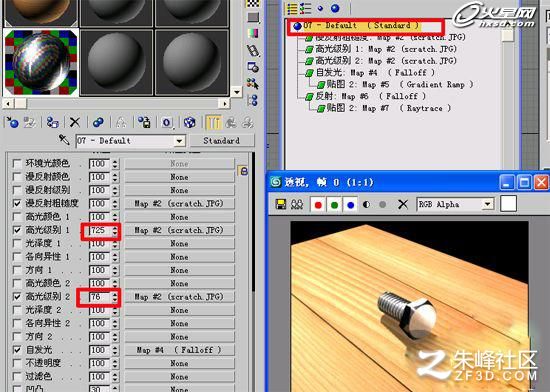Screen dimensions: 550x392
Task: Click the white color swatch in render window
Action: [508, 204]
